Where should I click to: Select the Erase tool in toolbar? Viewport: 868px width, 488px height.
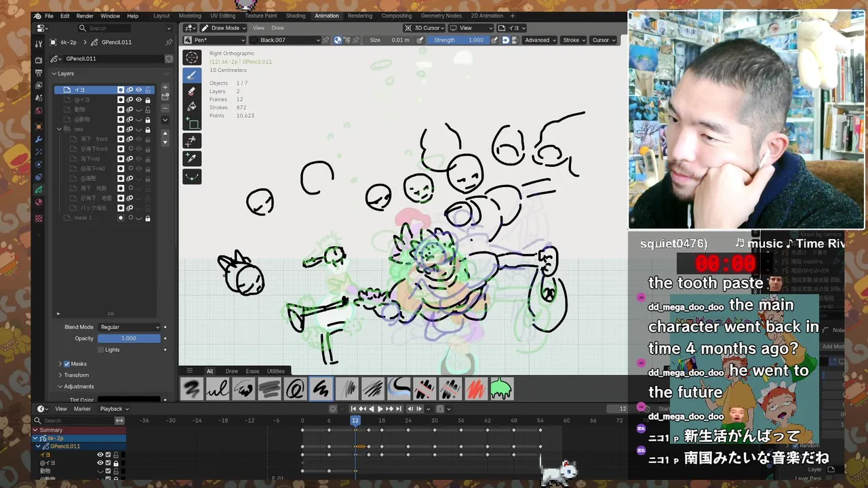(x=192, y=91)
